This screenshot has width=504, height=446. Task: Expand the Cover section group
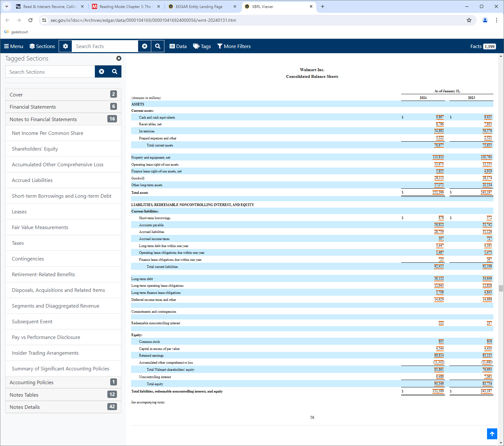pyautogui.click(x=63, y=95)
